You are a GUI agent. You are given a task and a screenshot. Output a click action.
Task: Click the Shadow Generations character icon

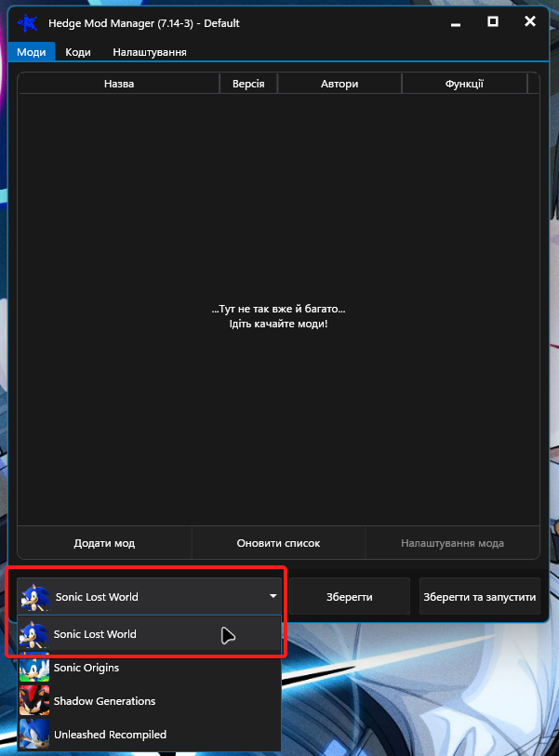[33, 701]
